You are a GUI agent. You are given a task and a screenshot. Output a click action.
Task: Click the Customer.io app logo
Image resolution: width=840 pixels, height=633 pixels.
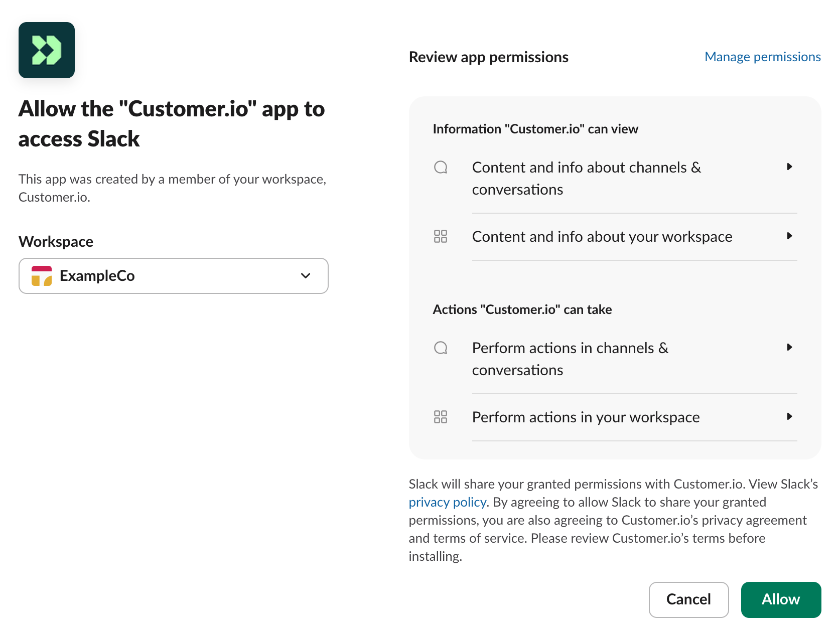(47, 50)
